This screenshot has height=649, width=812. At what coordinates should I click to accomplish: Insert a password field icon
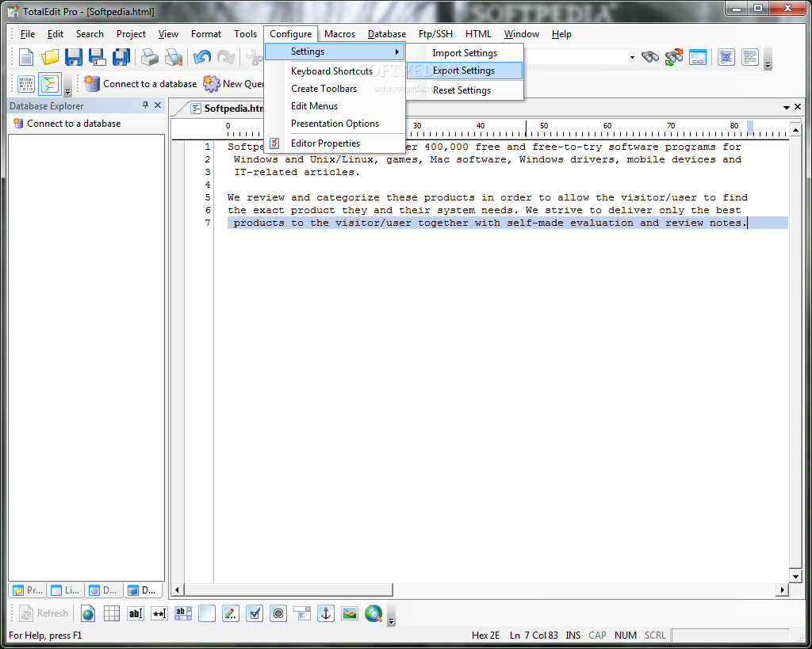tap(159, 613)
